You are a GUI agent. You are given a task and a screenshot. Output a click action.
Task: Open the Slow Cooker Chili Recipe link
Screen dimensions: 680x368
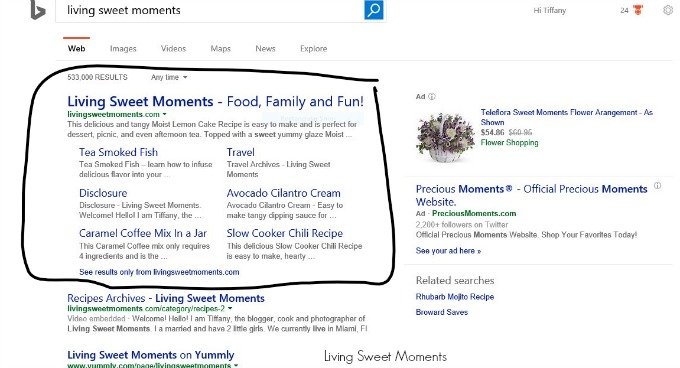[x=284, y=233]
